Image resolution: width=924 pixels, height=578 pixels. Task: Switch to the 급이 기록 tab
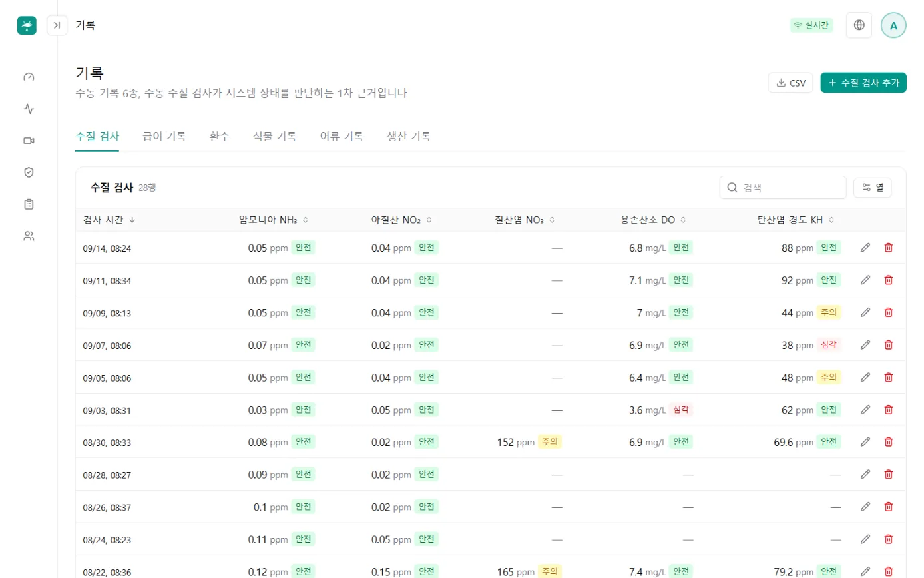point(164,137)
